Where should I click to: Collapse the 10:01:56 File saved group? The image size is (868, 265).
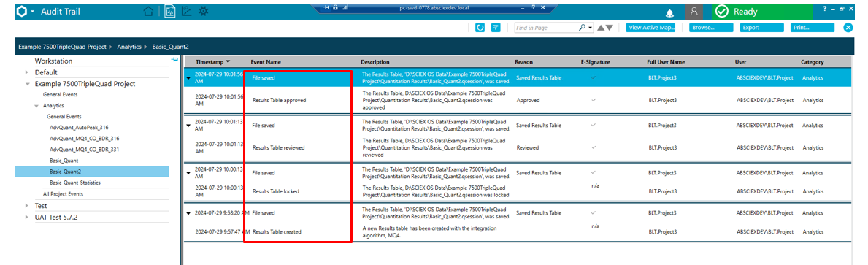pos(188,79)
